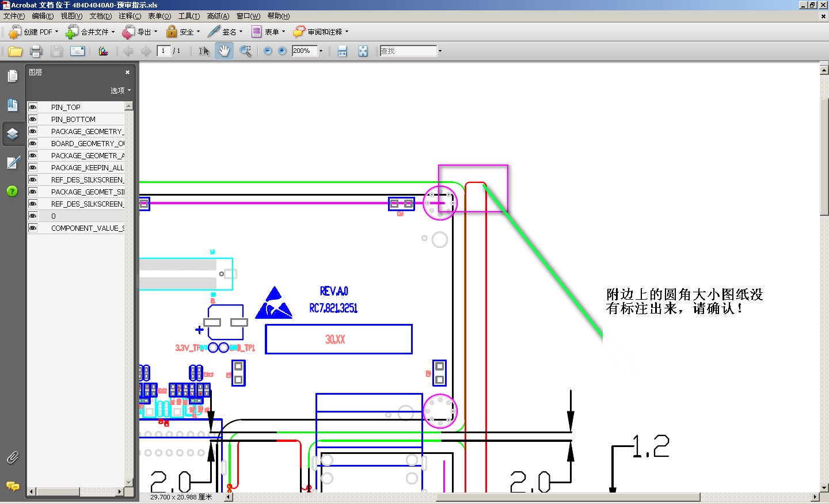This screenshot has width=829, height=504.
Task: Hide the PIN_TOP layer
Action: pos(33,107)
